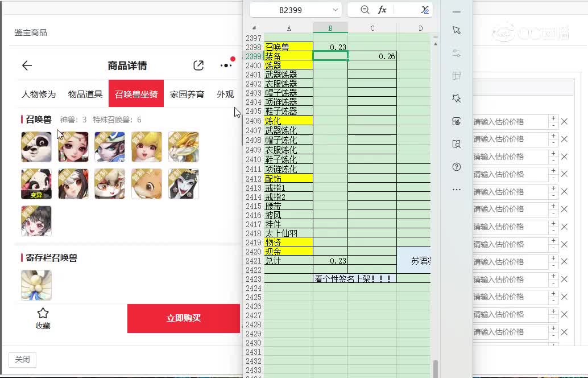The height and width of the screenshot is (378, 588).
Task: Click the Name Box showing B2399
Action: 290,10
